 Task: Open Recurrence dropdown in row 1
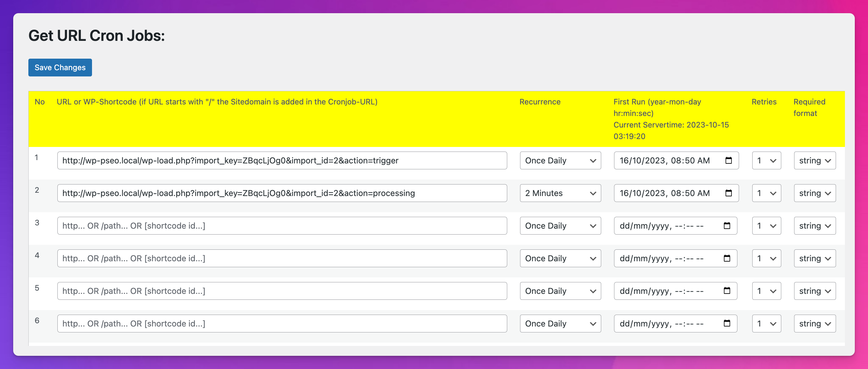click(x=560, y=160)
